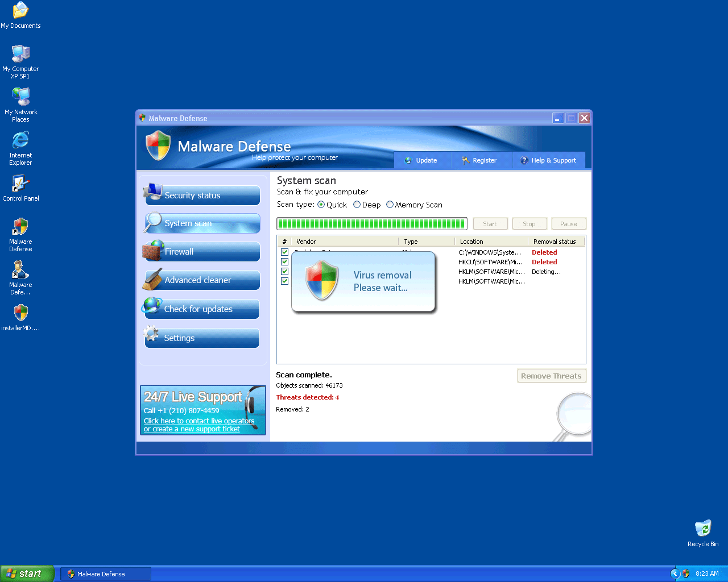Image resolution: width=728 pixels, height=582 pixels.
Task: Open the Advanced cleaner section
Action: 202,280
